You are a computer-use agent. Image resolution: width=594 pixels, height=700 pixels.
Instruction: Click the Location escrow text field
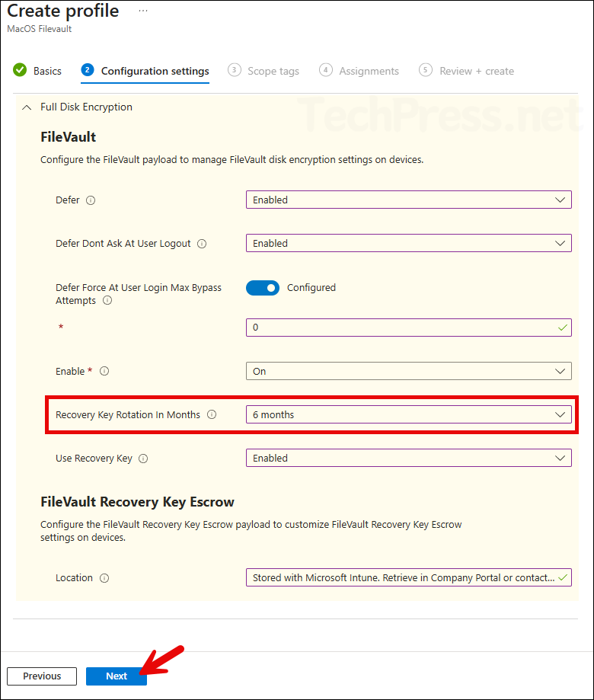(x=409, y=577)
